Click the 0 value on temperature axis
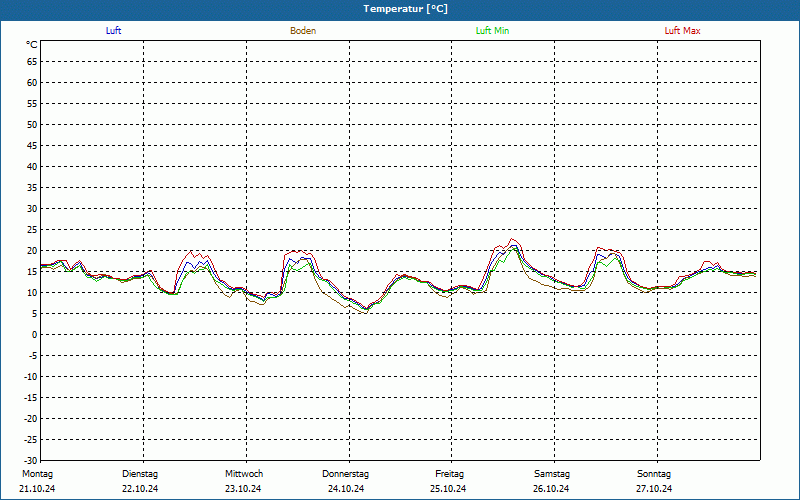The width and height of the screenshot is (800, 500). (x=35, y=335)
